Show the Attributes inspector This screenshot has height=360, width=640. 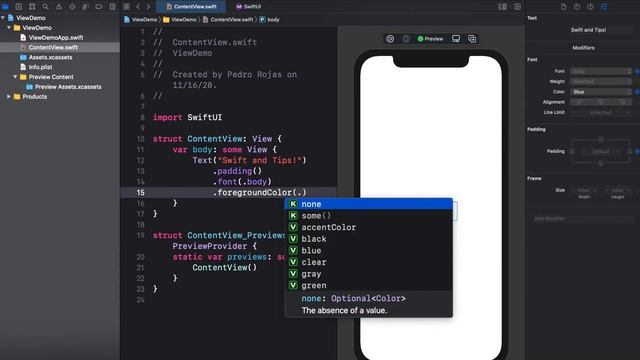pos(604,7)
